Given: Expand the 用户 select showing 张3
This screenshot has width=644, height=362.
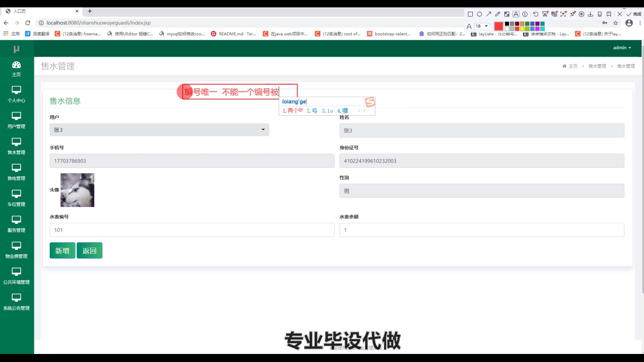Looking at the screenshot, I should click(x=159, y=130).
